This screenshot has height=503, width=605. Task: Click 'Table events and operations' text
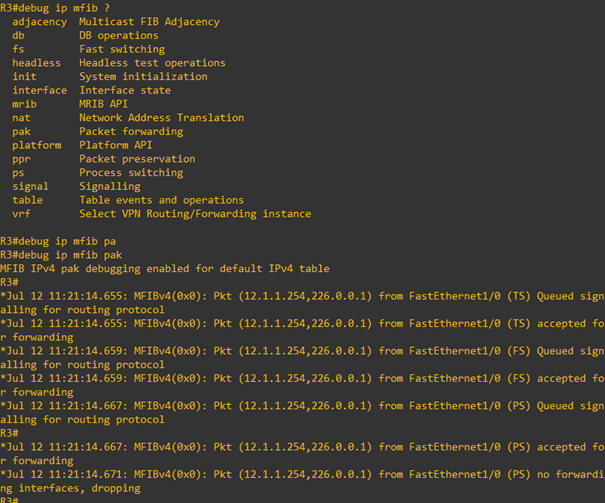pos(161,200)
